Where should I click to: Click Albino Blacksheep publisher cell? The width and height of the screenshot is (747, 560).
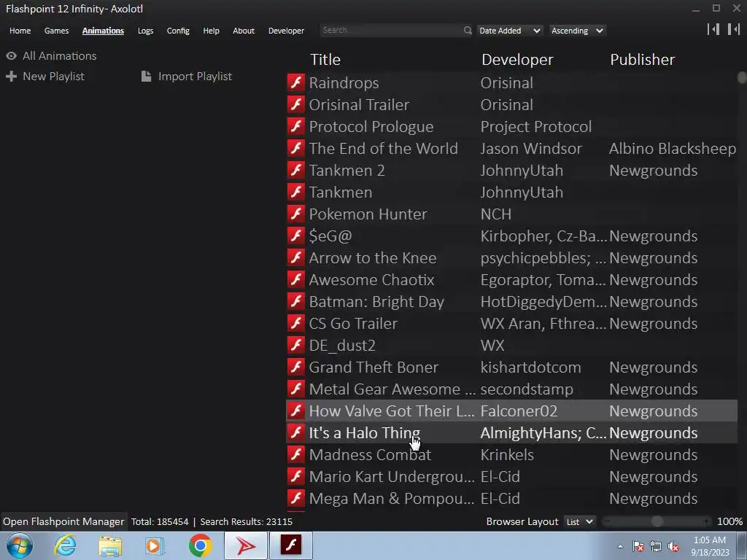(673, 149)
